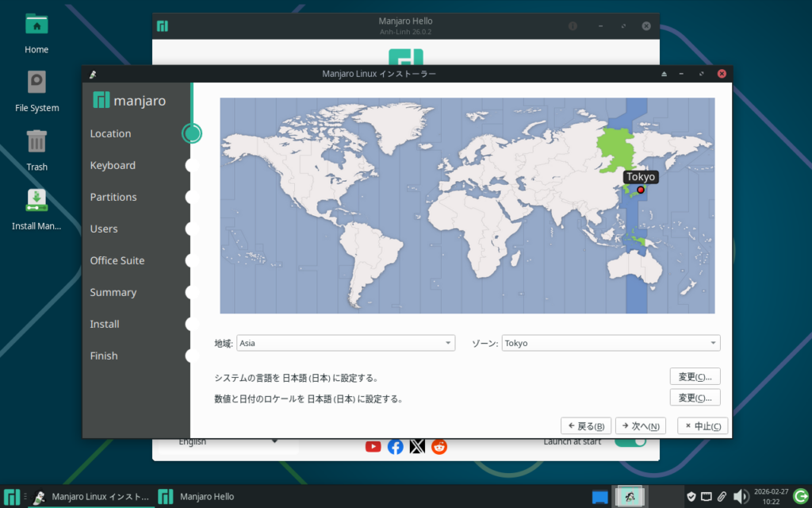Click the green logout icon in the panel

tap(801, 496)
